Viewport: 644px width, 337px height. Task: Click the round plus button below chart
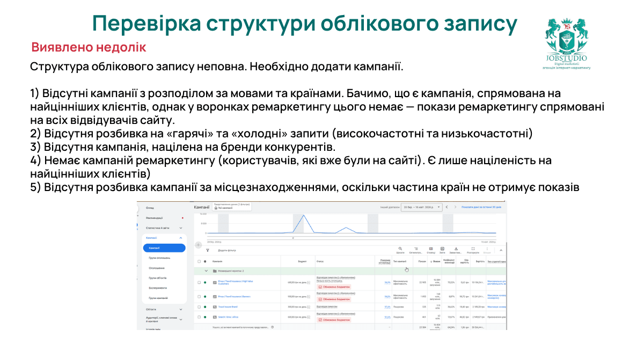pos(198,245)
